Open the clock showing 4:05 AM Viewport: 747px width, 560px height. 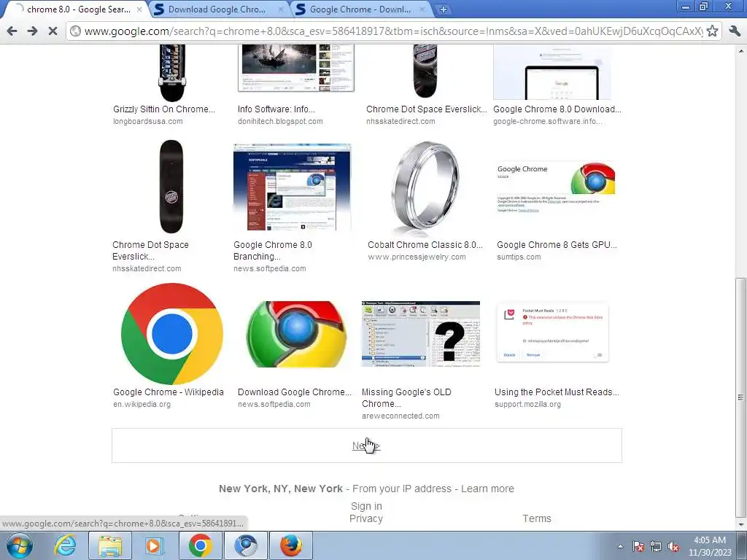710,546
